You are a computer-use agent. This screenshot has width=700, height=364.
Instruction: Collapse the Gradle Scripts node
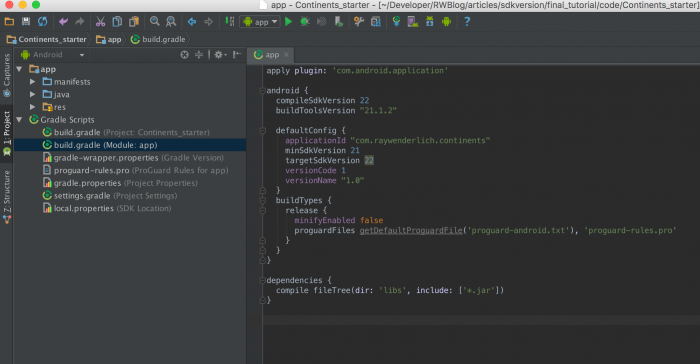point(19,120)
